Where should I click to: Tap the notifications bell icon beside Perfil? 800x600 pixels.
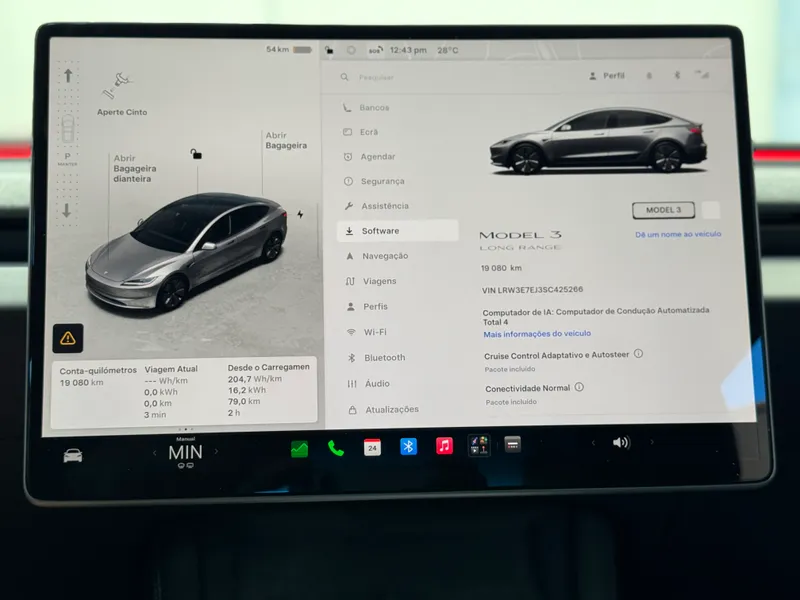649,76
